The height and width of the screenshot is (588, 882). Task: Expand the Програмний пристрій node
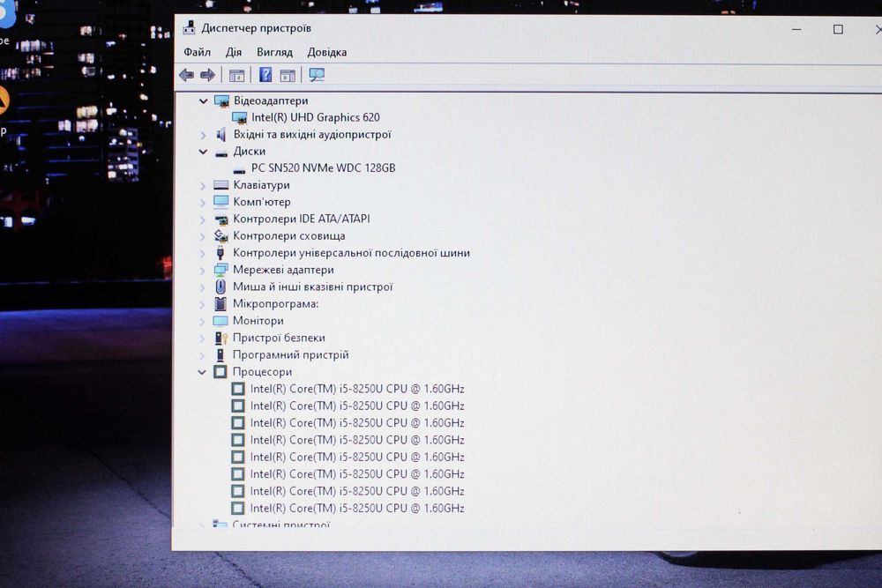(203, 355)
